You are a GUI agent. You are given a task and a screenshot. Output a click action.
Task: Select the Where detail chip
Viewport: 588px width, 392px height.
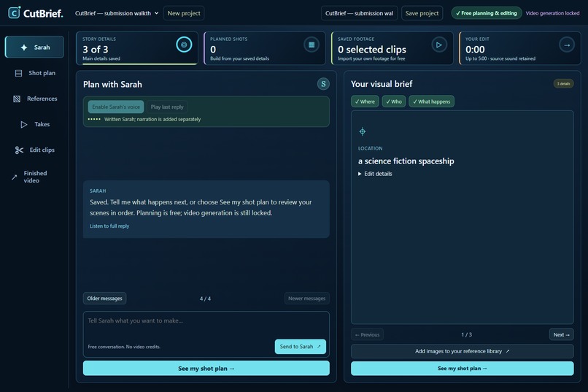[365, 101]
